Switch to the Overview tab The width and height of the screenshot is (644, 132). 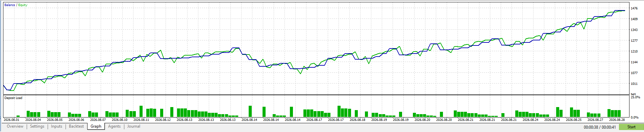[x=15, y=126]
